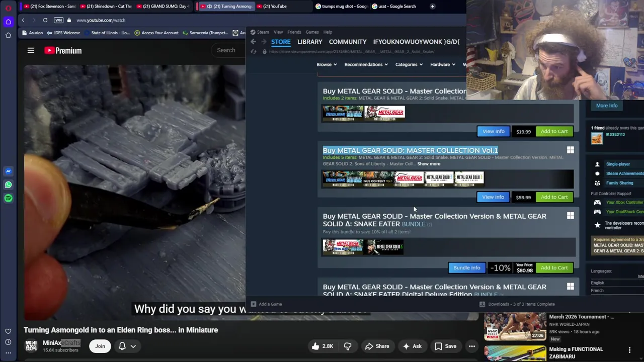The height and width of the screenshot is (362, 644).
Task: Open WhatsApp in Opera sidebar
Action: [x=8, y=185]
